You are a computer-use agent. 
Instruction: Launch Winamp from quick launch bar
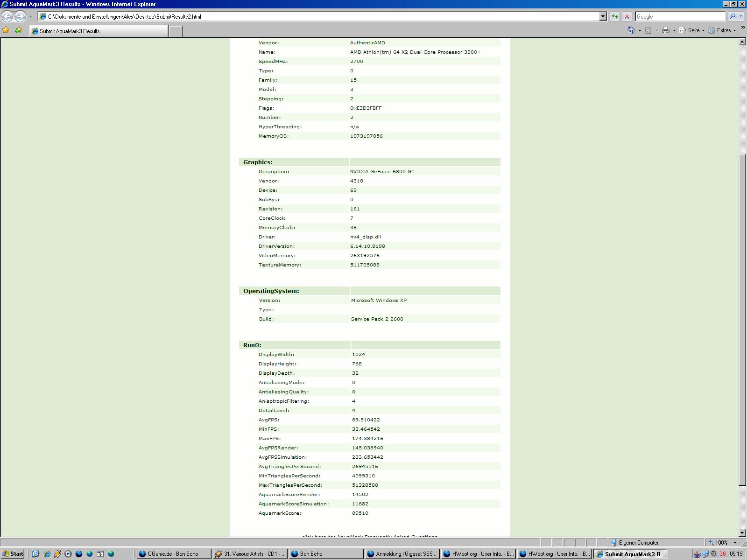[57, 554]
